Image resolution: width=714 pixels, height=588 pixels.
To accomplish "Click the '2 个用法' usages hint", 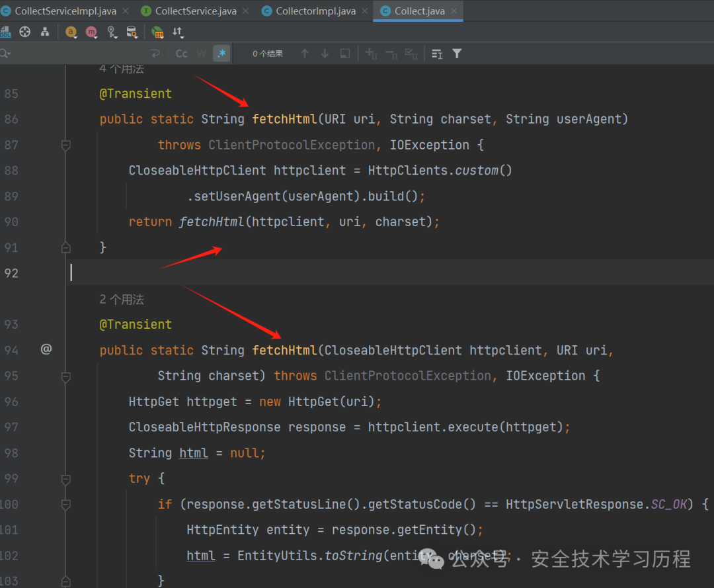I will 122,299.
